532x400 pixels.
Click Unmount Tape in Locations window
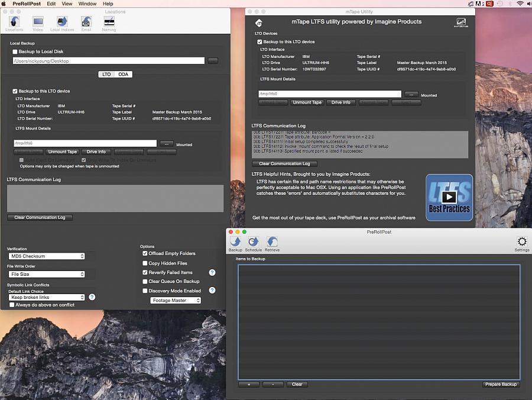pyautogui.click(x=63, y=152)
